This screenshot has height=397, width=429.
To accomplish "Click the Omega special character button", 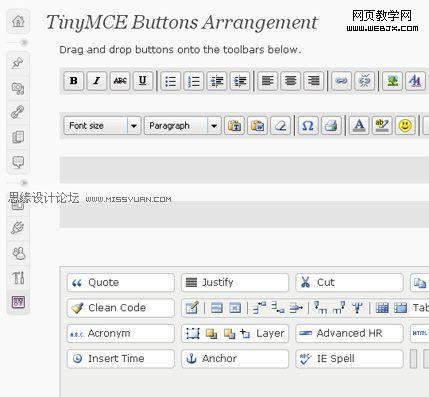I will point(308,126).
